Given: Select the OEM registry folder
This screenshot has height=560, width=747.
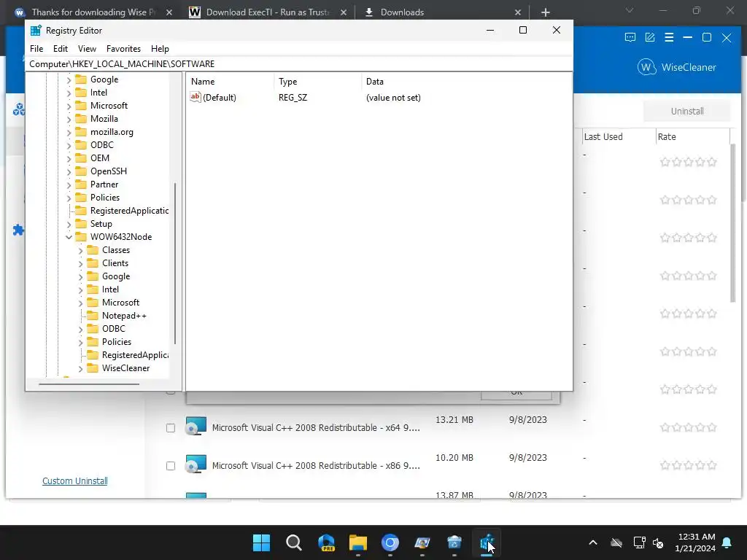Looking at the screenshot, I should [99, 158].
